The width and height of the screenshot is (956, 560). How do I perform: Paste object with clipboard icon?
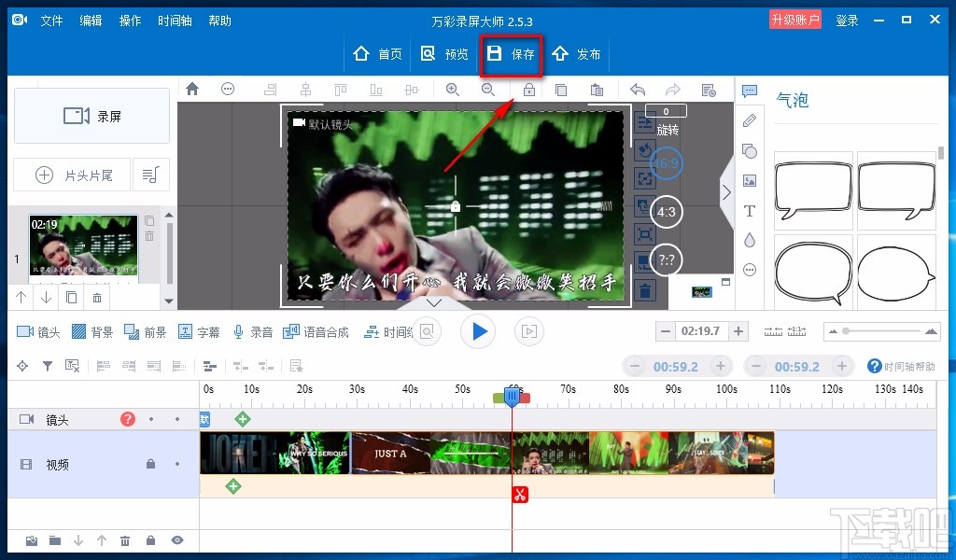click(597, 91)
